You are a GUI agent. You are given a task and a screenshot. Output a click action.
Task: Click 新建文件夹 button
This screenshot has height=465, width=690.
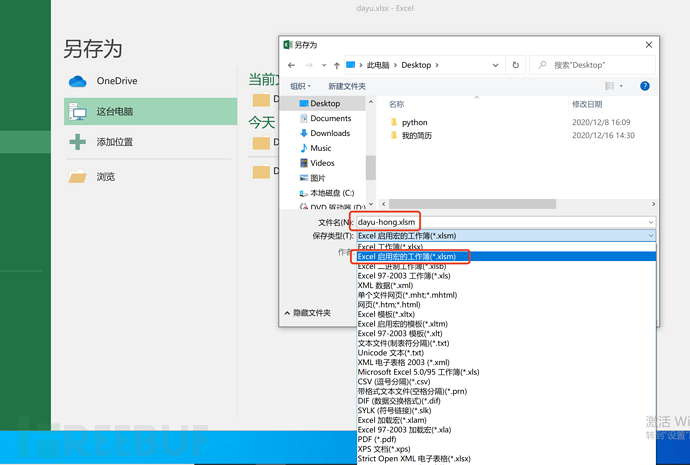347,86
